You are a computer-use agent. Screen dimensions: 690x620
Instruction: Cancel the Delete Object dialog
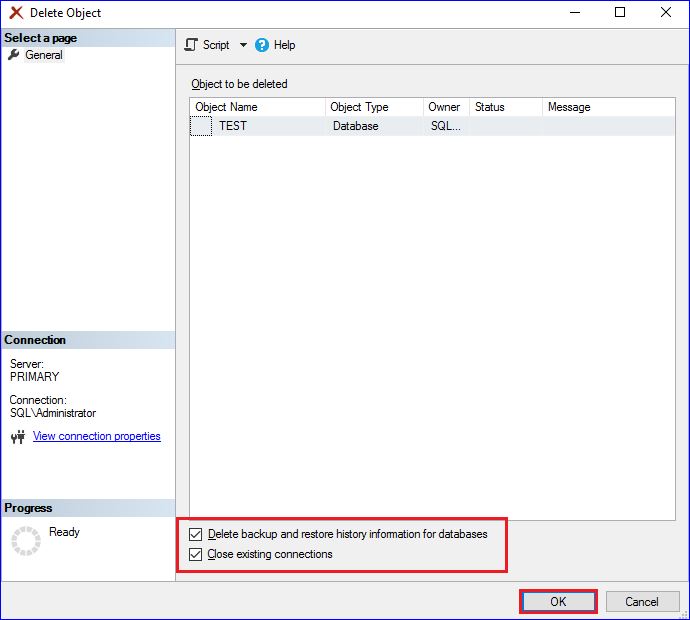[x=641, y=602]
